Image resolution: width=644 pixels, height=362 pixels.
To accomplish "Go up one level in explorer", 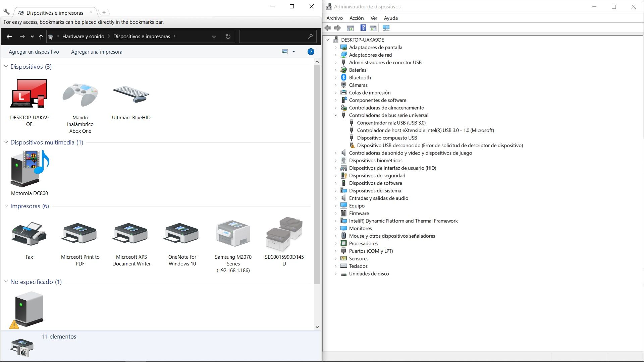I will tap(41, 37).
